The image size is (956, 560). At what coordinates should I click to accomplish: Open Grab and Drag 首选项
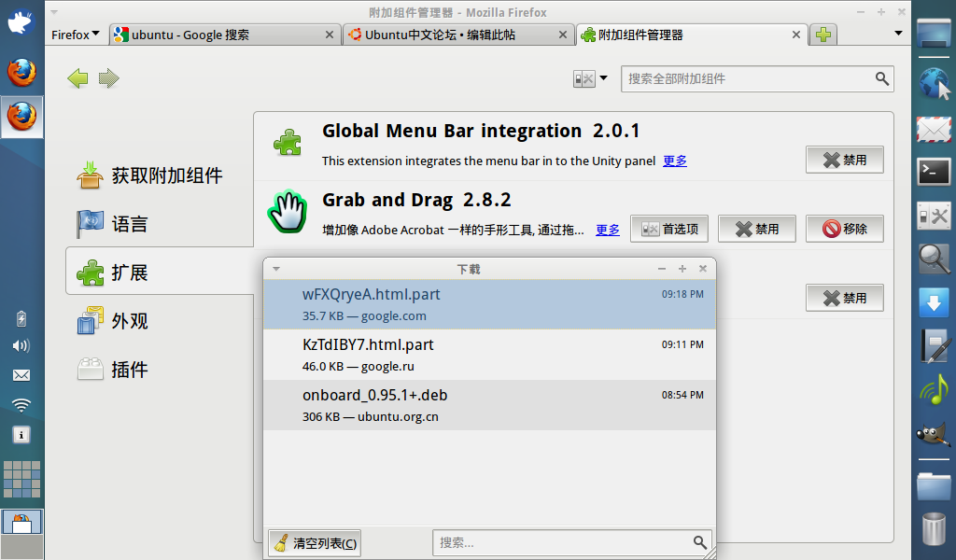point(668,229)
